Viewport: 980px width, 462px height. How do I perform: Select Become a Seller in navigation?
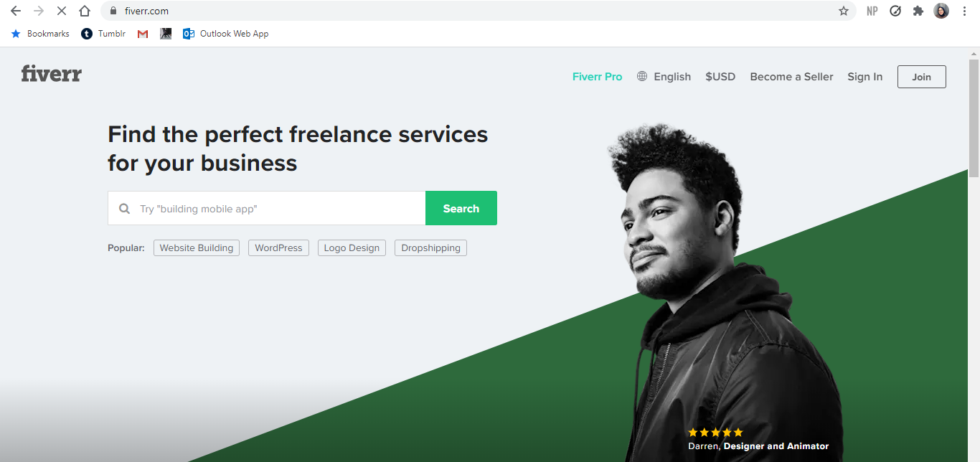(x=791, y=77)
